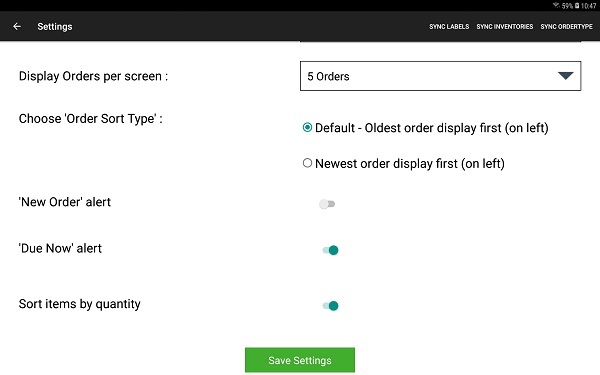Tap the battery status icon
The width and height of the screenshot is (600, 375).
point(577,6)
